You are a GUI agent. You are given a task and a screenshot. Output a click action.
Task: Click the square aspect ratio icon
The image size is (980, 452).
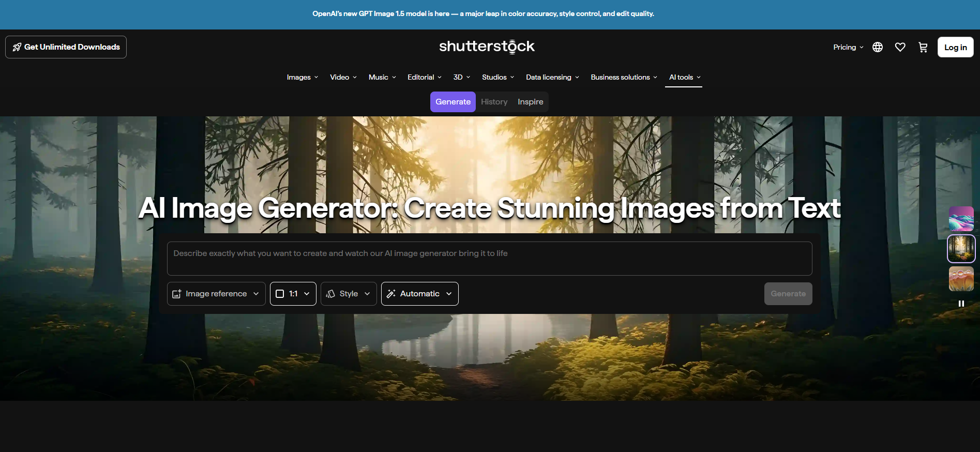280,294
